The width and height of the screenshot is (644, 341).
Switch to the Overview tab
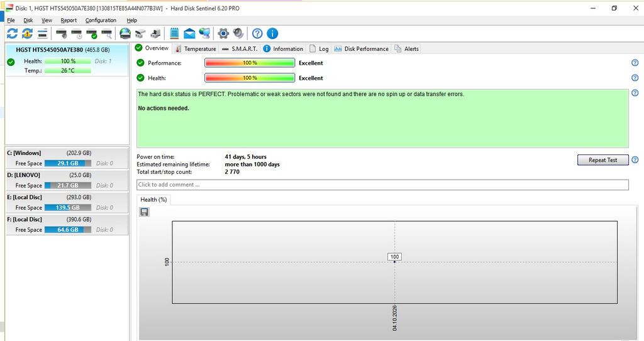click(152, 48)
